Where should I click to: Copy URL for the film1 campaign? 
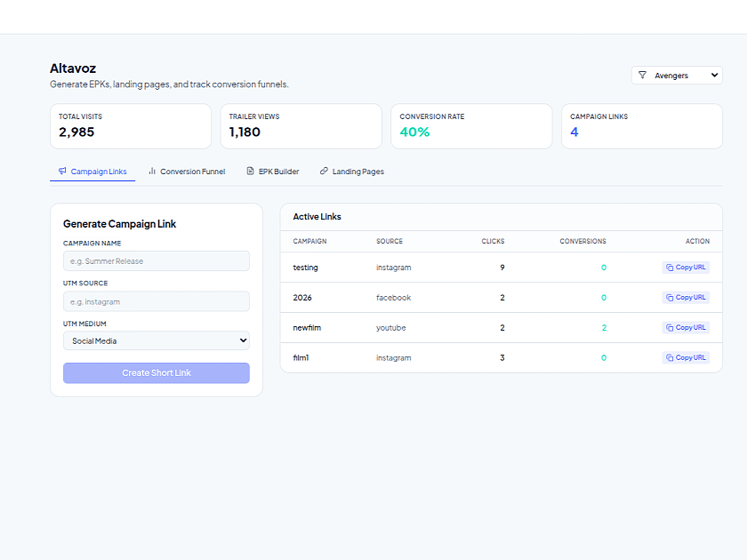[x=686, y=357]
